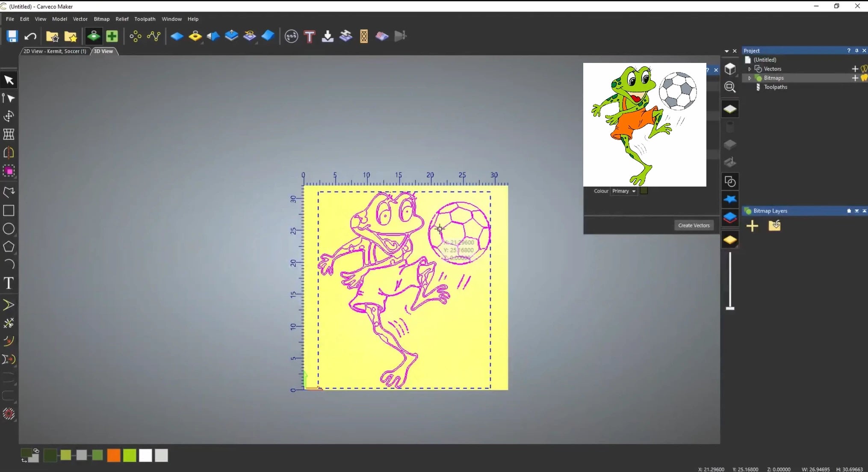Click the Undo arrow icon
Image resolution: width=868 pixels, height=472 pixels.
(x=30, y=36)
